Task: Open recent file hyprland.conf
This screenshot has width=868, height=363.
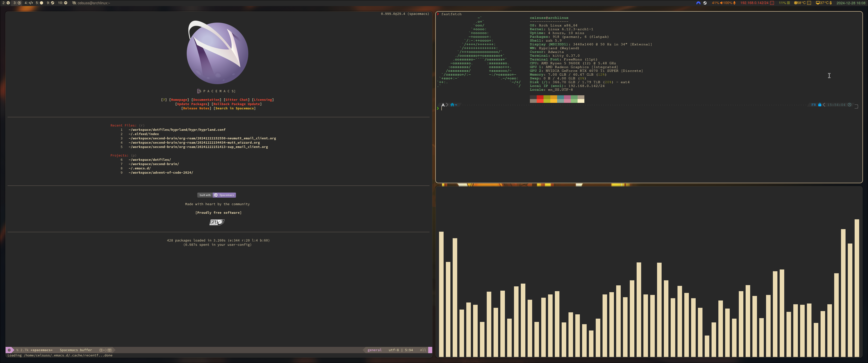Action: click(x=177, y=130)
